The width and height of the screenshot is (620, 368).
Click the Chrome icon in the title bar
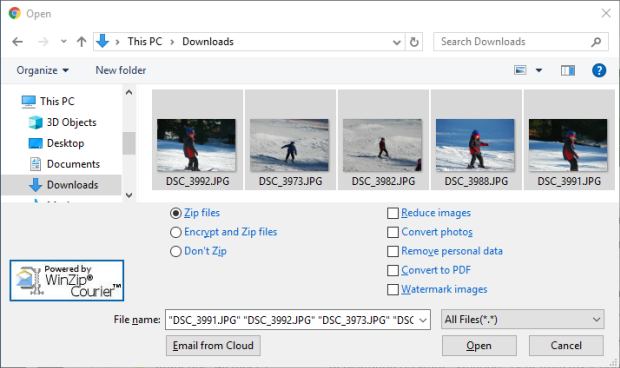tap(15, 13)
